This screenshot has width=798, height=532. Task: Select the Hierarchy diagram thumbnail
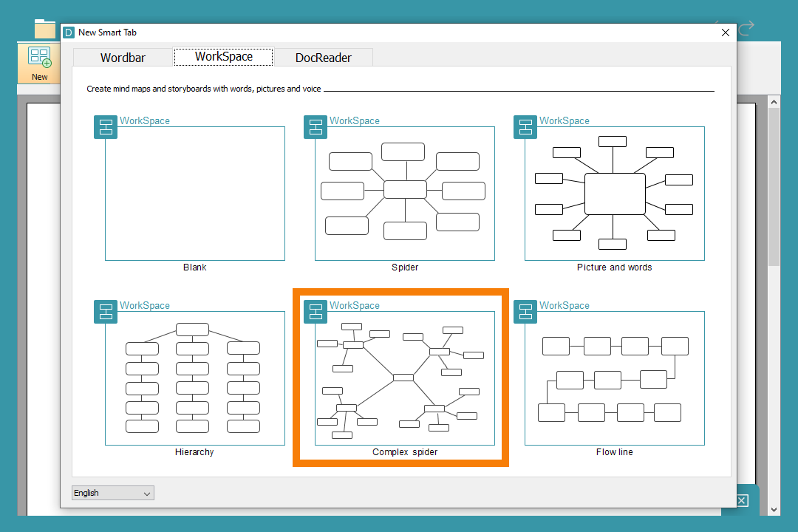pos(195,378)
